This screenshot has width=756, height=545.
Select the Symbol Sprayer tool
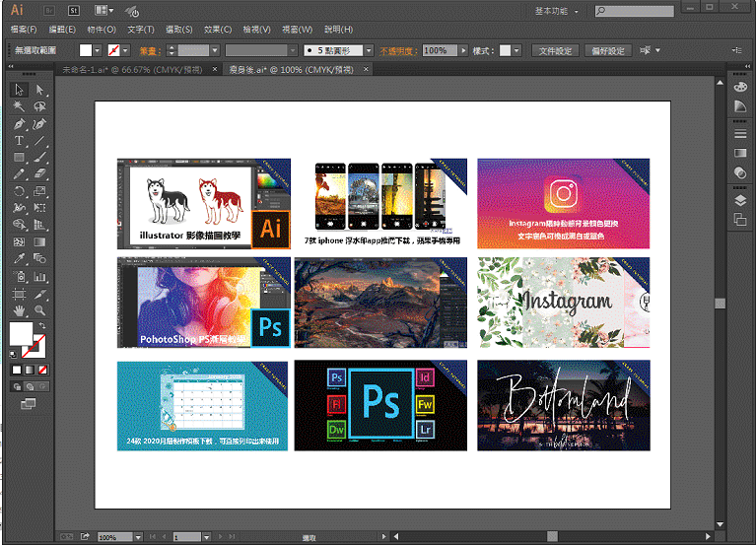click(x=19, y=277)
